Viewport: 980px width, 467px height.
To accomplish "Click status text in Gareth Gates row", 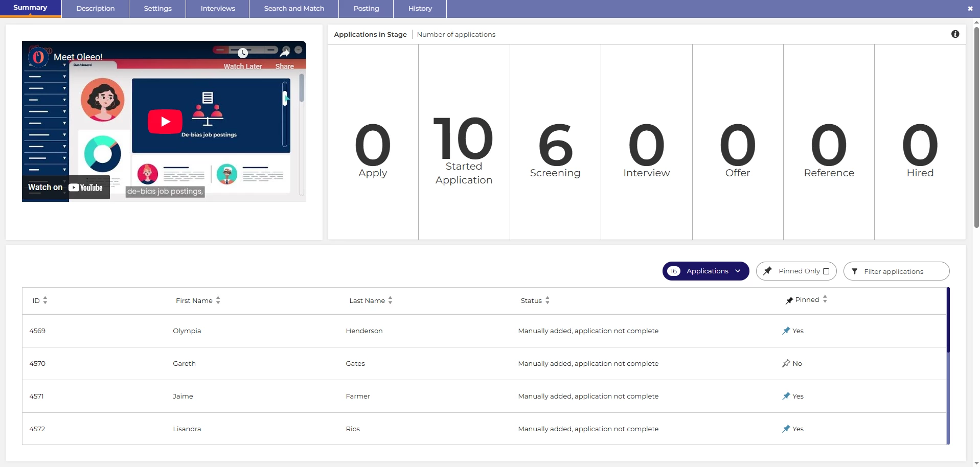I will (x=588, y=364).
